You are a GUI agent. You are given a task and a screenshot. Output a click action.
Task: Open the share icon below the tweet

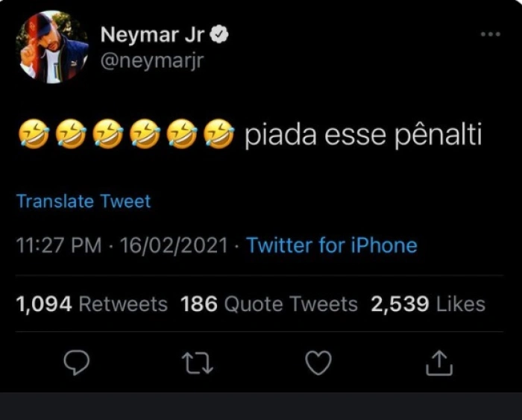click(439, 363)
